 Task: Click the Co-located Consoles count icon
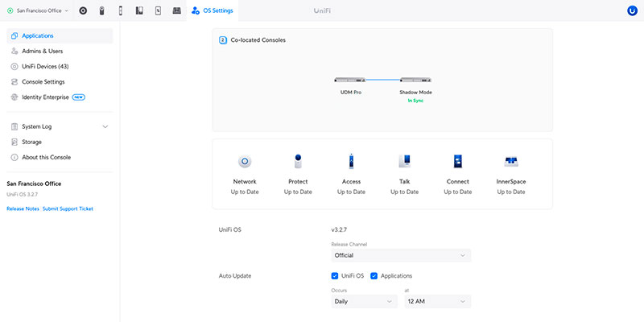[x=223, y=40]
